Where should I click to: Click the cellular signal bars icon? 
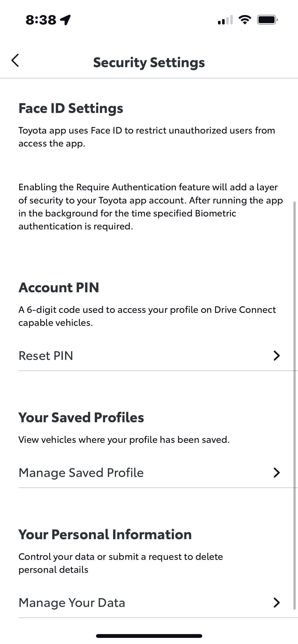(x=225, y=20)
